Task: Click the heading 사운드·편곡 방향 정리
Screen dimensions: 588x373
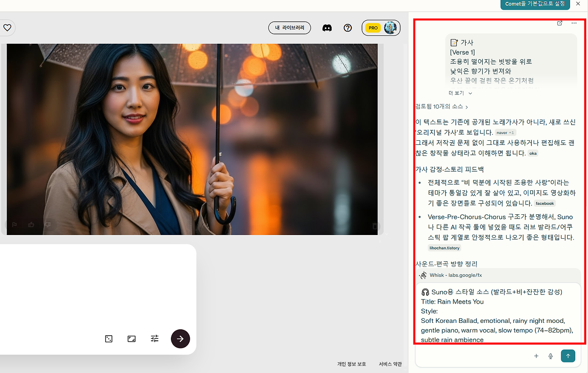Action: pyautogui.click(x=446, y=264)
